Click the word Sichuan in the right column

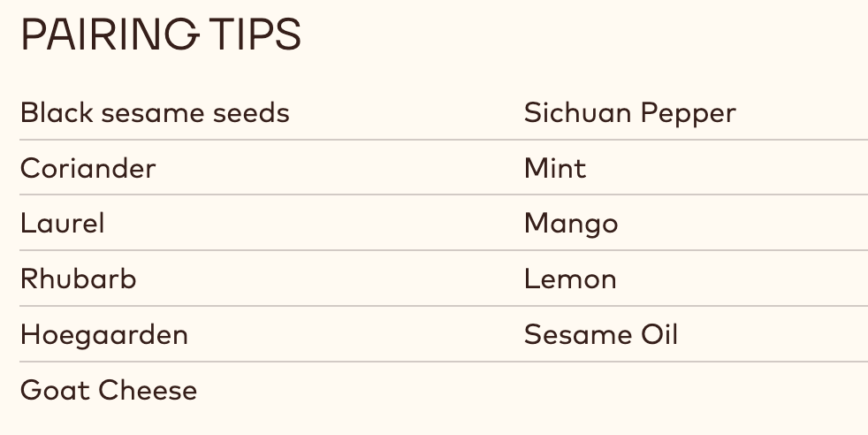[577, 113]
